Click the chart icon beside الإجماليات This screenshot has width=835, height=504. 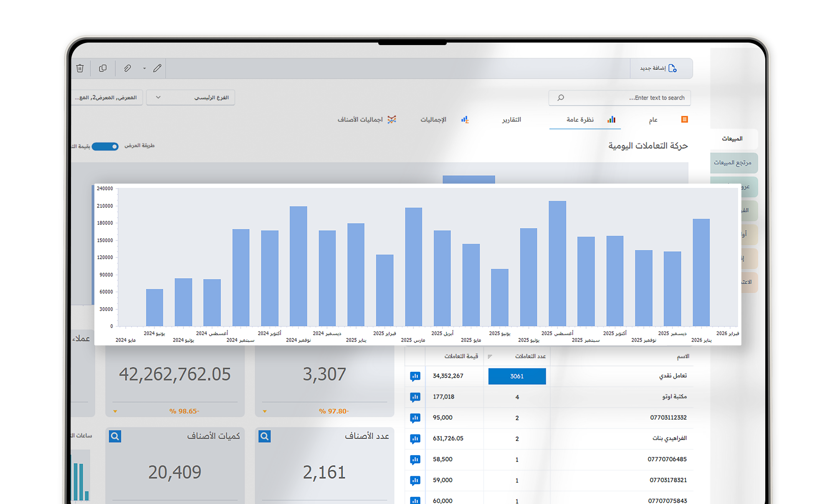[x=465, y=120]
